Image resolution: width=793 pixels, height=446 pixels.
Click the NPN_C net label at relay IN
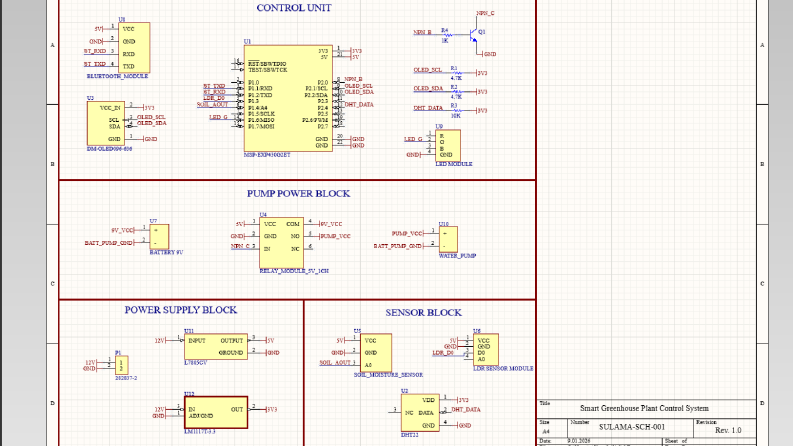[241, 246]
